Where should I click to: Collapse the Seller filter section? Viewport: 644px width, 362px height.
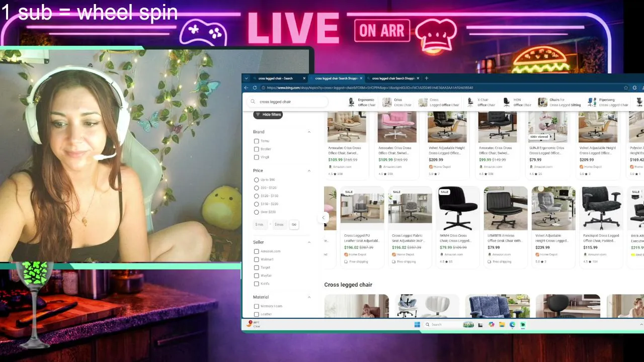309,242
